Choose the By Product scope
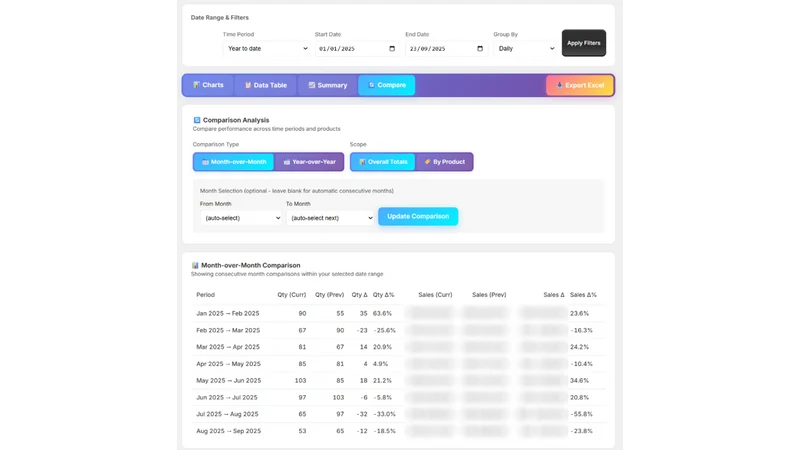This screenshot has width=800, height=450. (x=444, y=162)
